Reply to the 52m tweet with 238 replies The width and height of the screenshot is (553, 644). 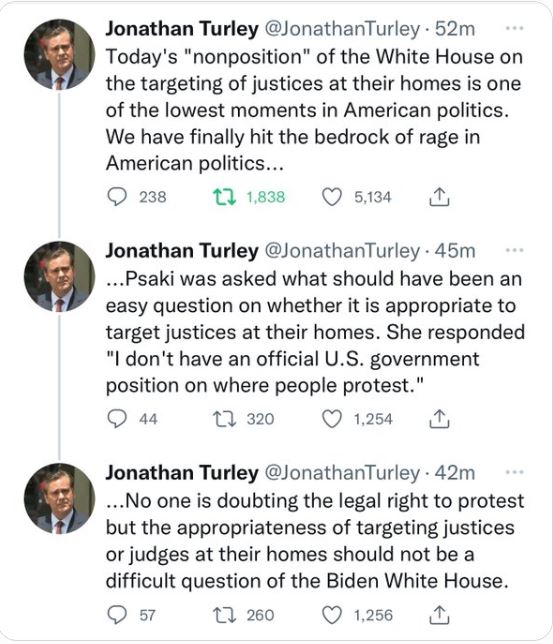117,197
